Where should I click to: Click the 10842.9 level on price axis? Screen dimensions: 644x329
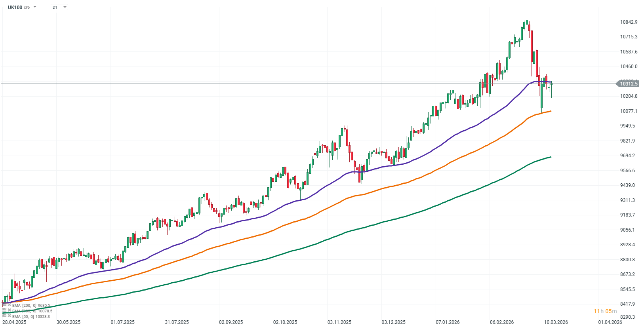coord(629,22)
